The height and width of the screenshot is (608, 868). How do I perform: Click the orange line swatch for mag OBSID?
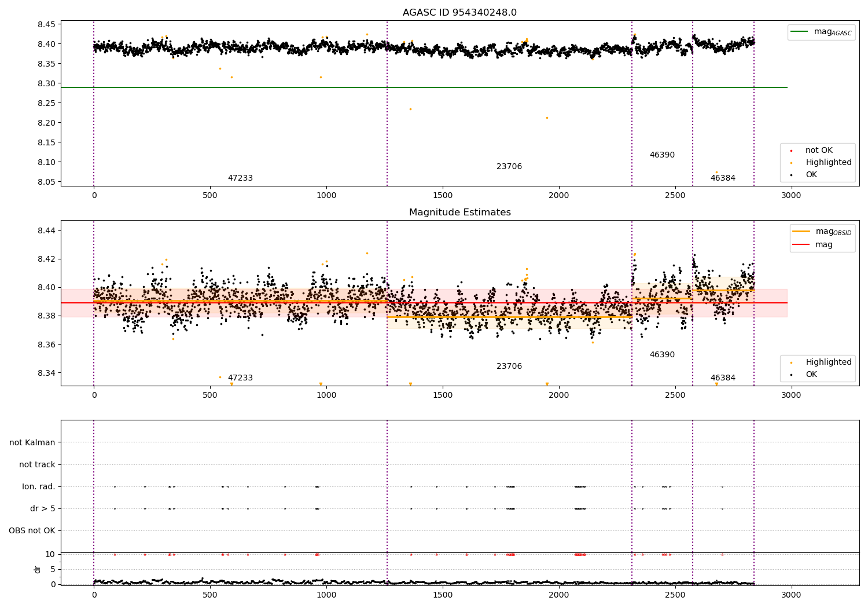click(x=801, y=232)
